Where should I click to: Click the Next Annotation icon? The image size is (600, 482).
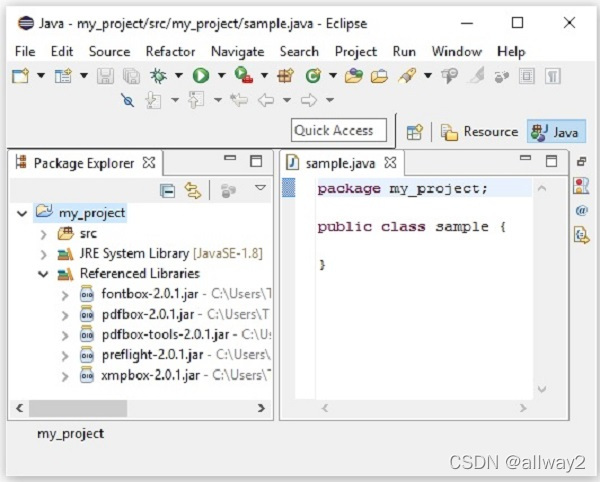153,100
